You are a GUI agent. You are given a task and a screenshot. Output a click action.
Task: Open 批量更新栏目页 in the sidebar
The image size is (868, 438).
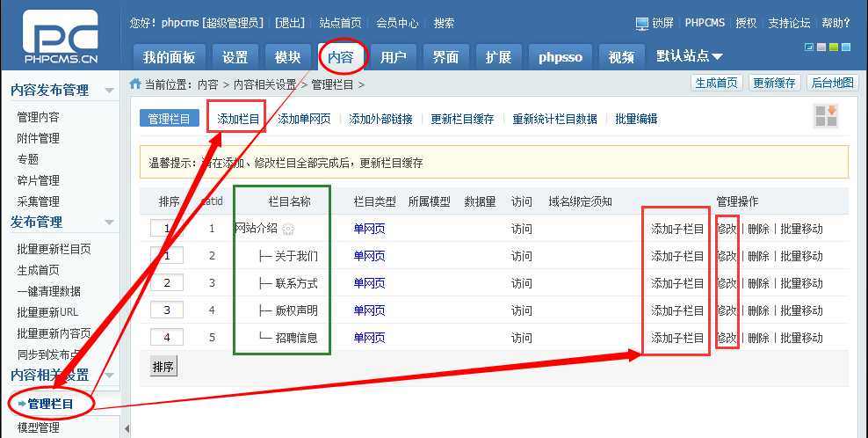[54, 249]
